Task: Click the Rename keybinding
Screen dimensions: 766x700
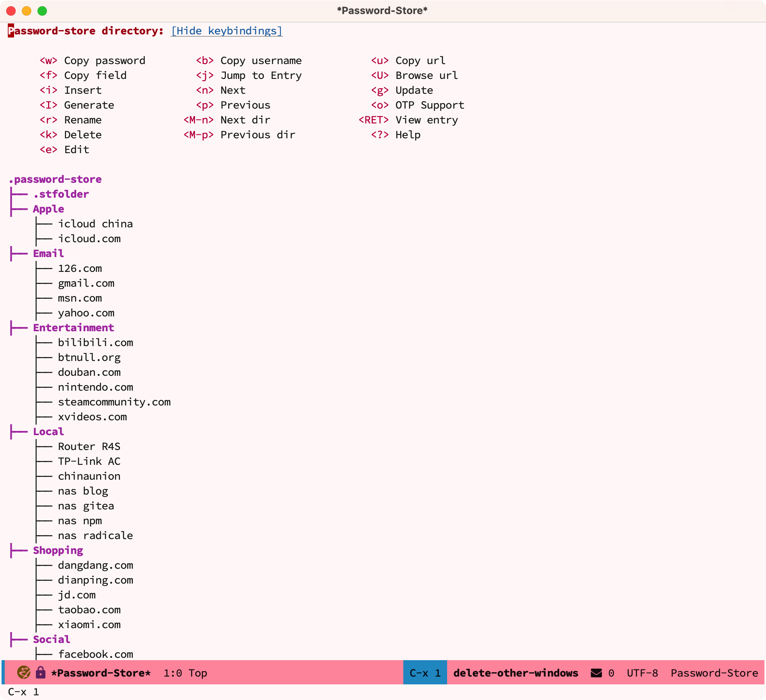Action: [70, 120]
